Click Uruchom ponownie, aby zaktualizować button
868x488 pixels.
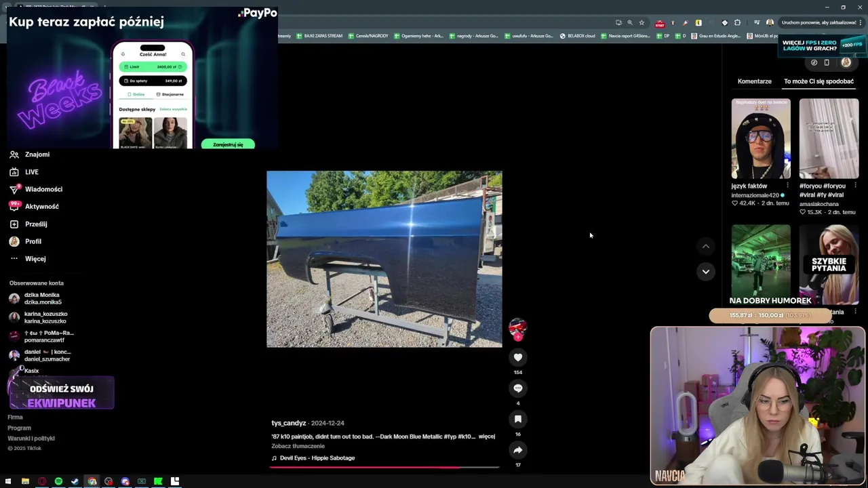click(x=821, y=22)
